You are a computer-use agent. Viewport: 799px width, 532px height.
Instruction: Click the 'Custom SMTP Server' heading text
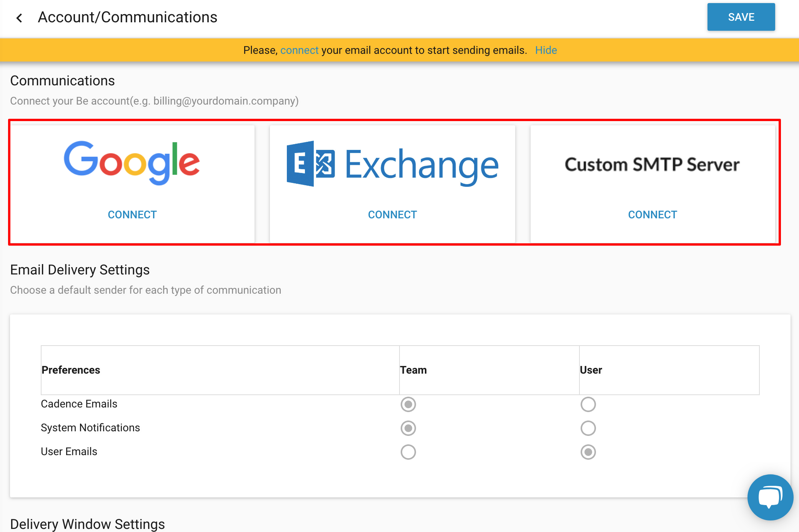(652, 165)
